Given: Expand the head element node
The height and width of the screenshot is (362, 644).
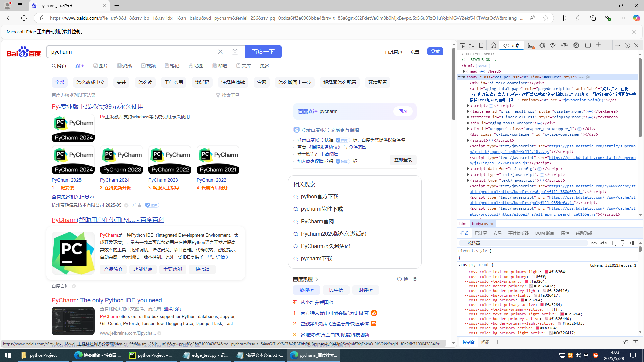Looking at the screenshot, I should [x=464, y=71].
